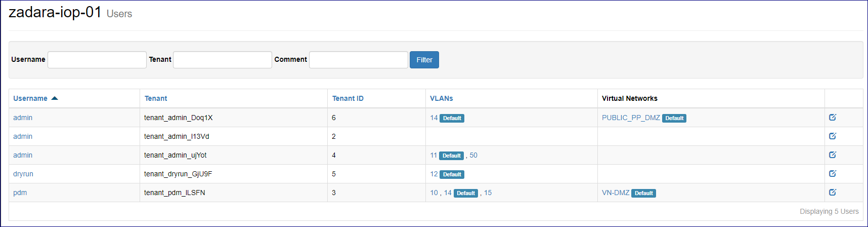Sort table by Tenant ID column
The width and height of the screenshot is (868, 227).
(348, 98)
